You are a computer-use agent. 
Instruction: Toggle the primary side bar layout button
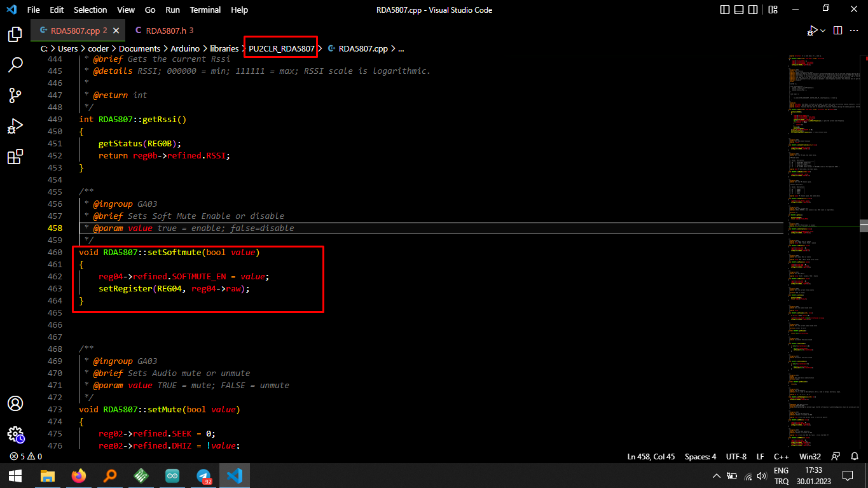[725, 10]
